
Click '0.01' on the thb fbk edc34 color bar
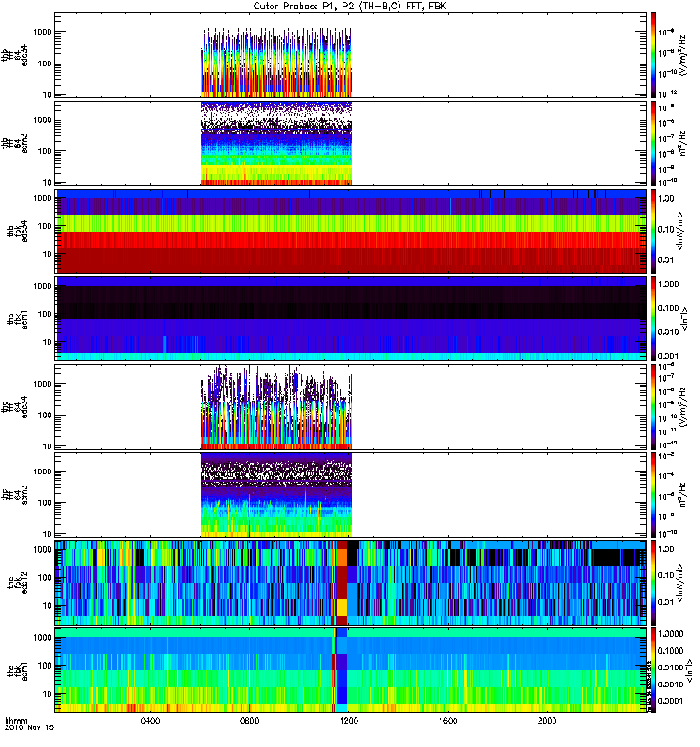click(666, 261)
